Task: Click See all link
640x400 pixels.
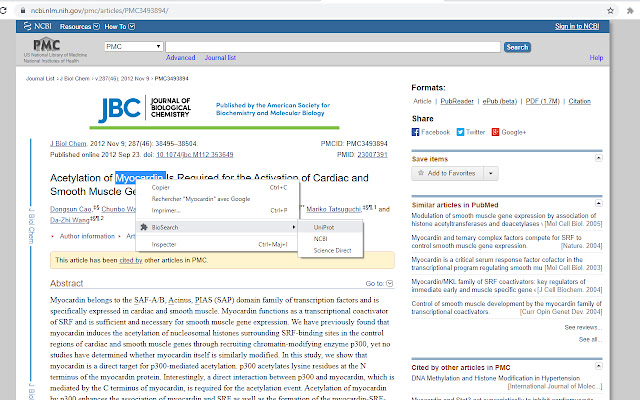Action: (x=590, y=340)
